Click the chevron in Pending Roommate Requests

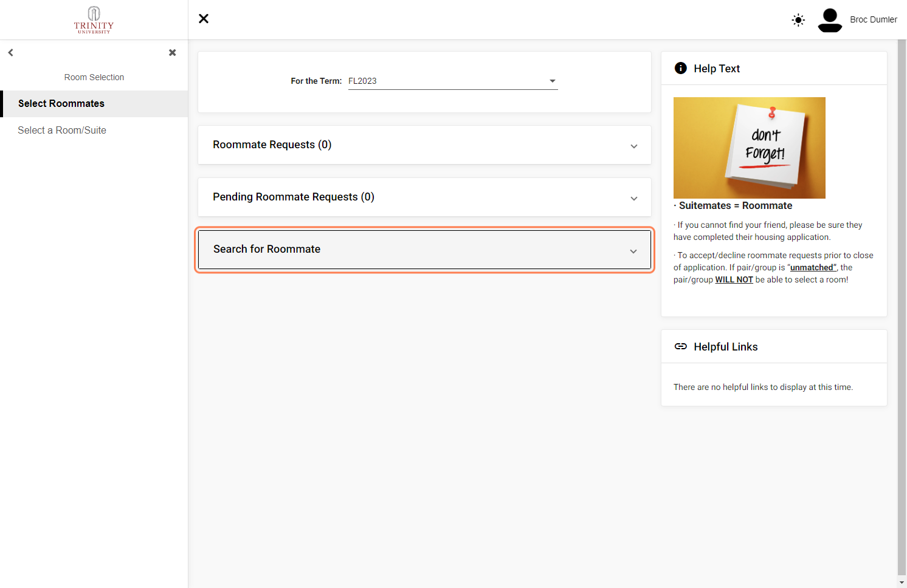634,198
